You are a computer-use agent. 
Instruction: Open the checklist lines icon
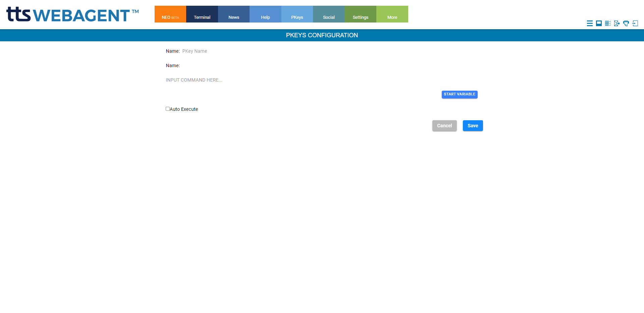pos(608,23)
